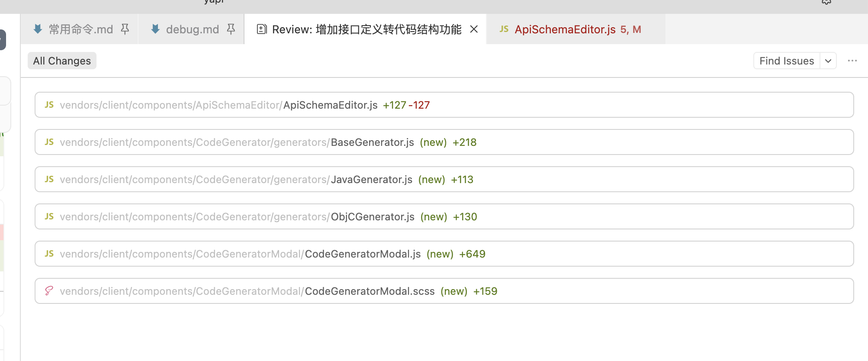Open the JavaGenerator.js changed file
868x361 pixels.
pos(372,180)
